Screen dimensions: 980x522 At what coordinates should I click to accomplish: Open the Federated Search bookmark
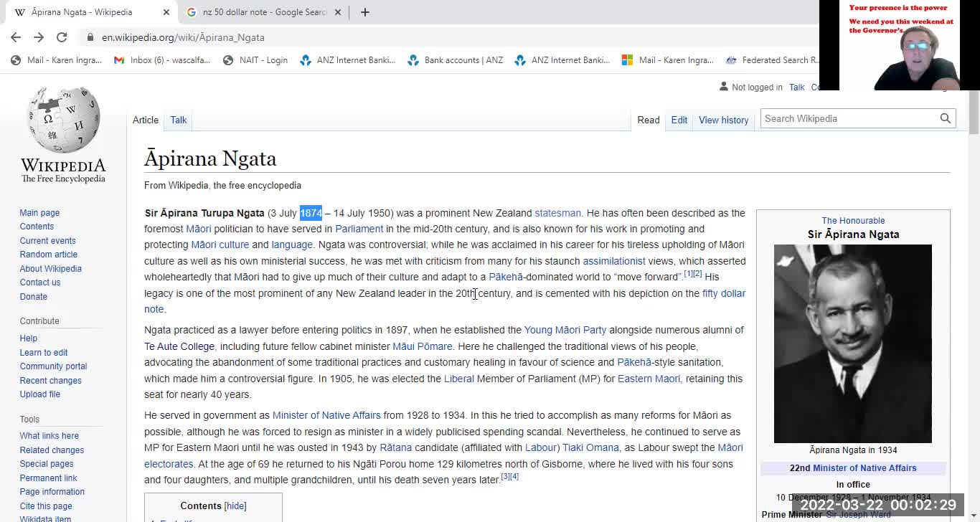pyautogui.click(x=773, y=60)
